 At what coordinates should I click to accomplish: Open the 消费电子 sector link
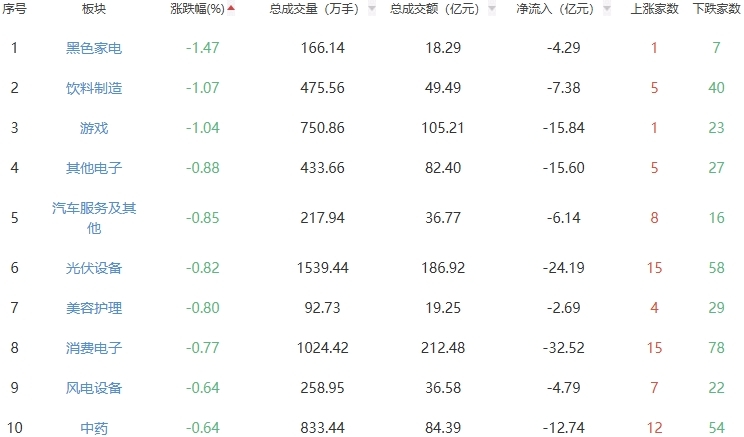[x=94, y=348]
